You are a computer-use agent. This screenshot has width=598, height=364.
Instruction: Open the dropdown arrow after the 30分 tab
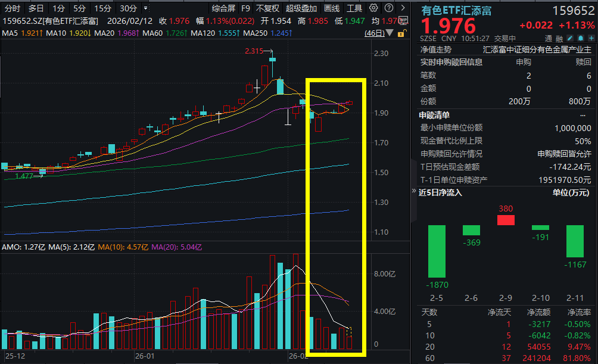coord(145,9)
